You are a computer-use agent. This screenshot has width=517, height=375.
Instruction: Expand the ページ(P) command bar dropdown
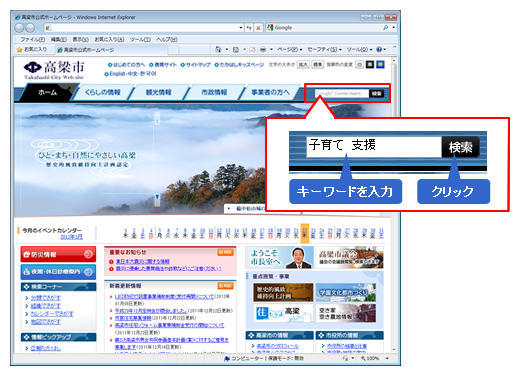point(290,50)
